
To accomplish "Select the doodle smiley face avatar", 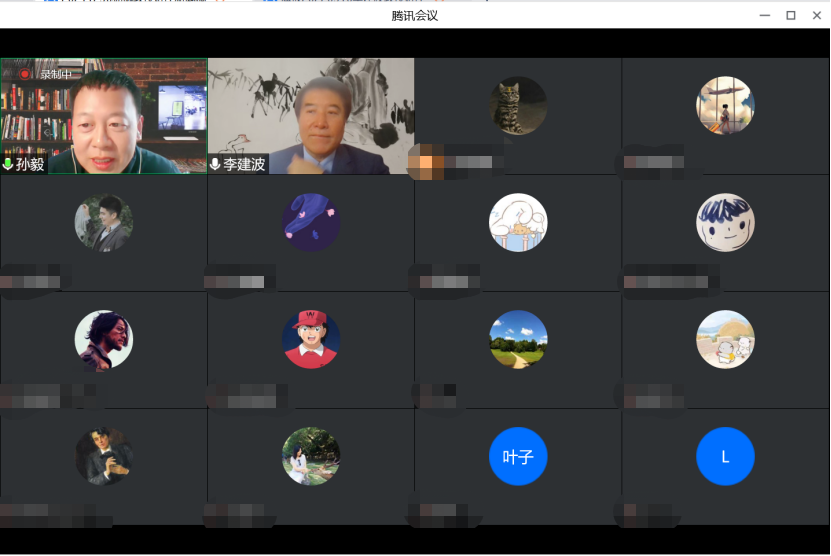I will pos(725,222).
